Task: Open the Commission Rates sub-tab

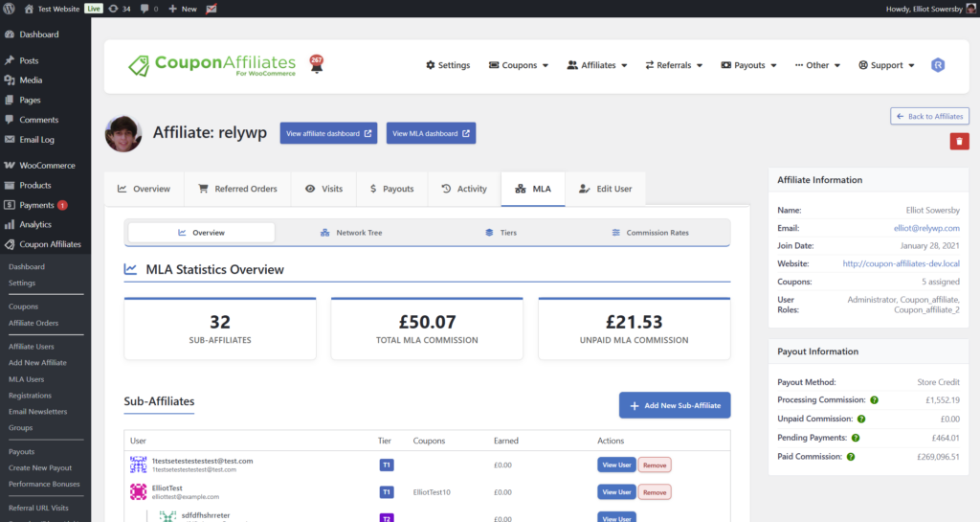Action: coord(650,233)
